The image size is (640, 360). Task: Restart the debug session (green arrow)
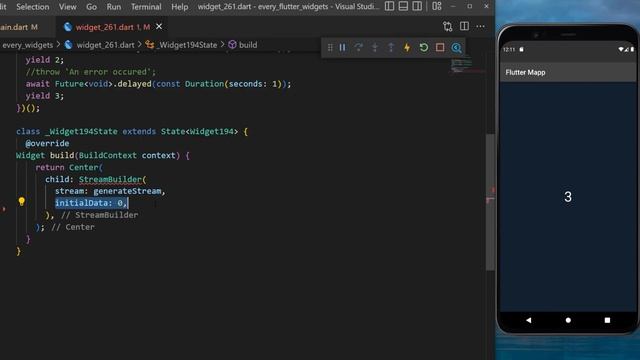pos(424,48)
